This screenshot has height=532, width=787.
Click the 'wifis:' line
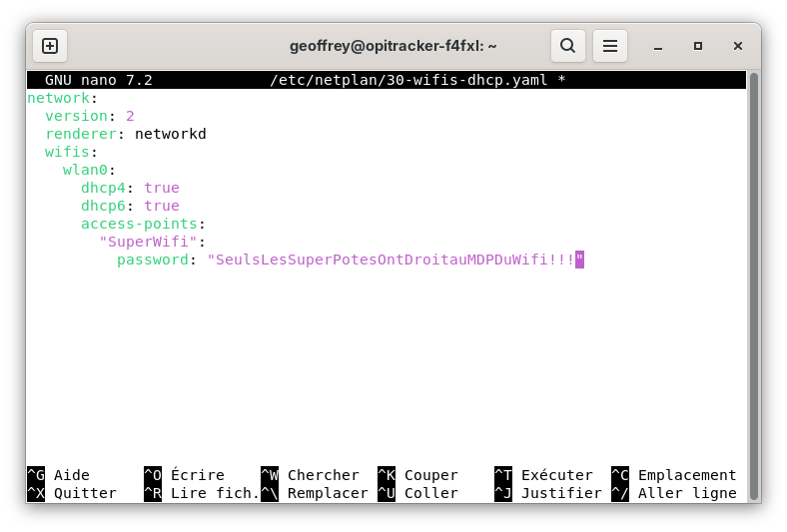point(71,152)
